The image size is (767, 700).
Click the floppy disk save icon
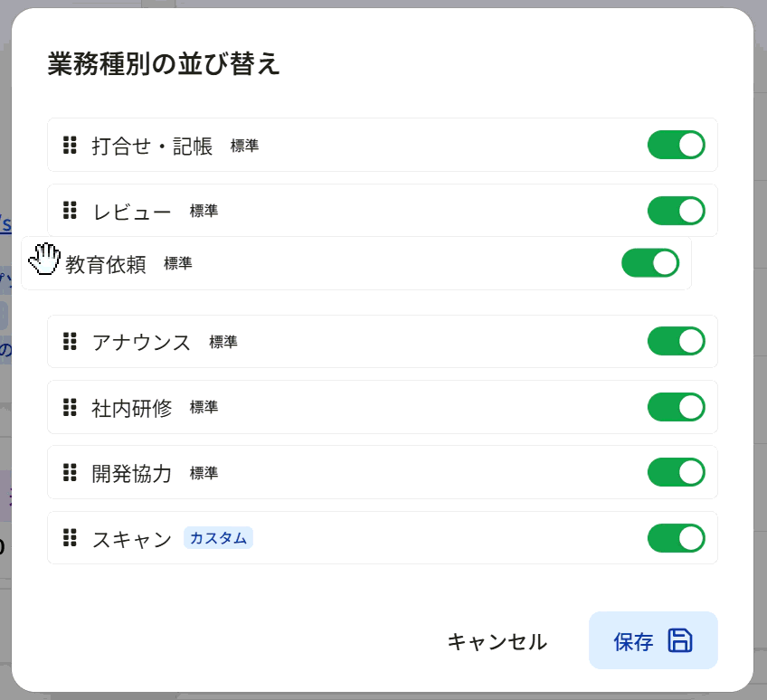coord(680,640)
